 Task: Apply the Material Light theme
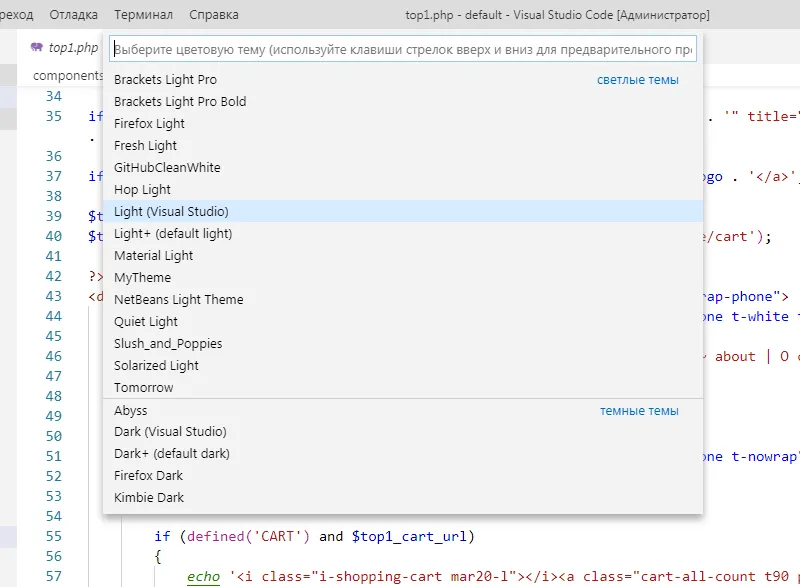[x=153, y=255]
